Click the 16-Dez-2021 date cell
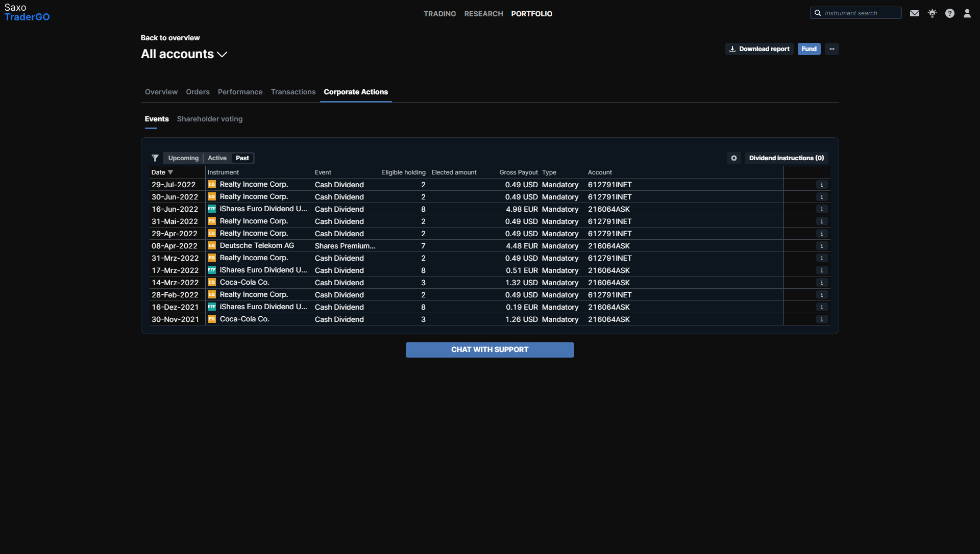The image size is (980, 554). click(175, 307)
